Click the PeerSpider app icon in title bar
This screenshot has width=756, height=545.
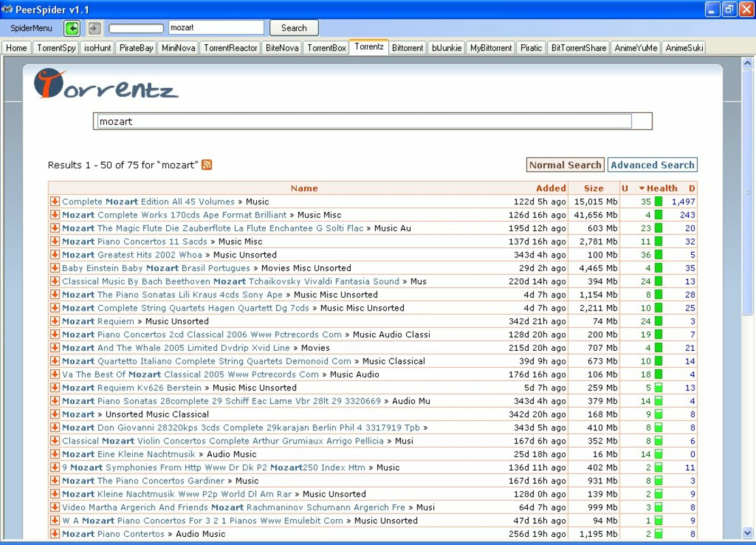(x=7, y=9)
